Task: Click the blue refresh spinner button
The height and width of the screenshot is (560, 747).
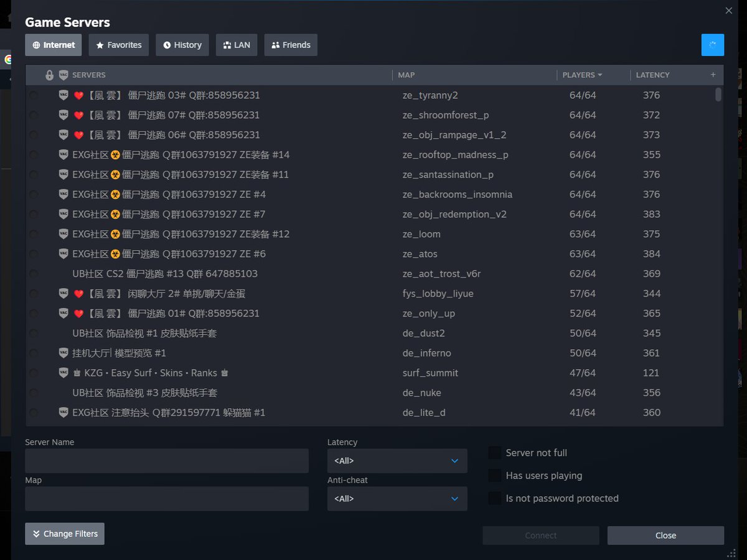Action: [713, 45]
